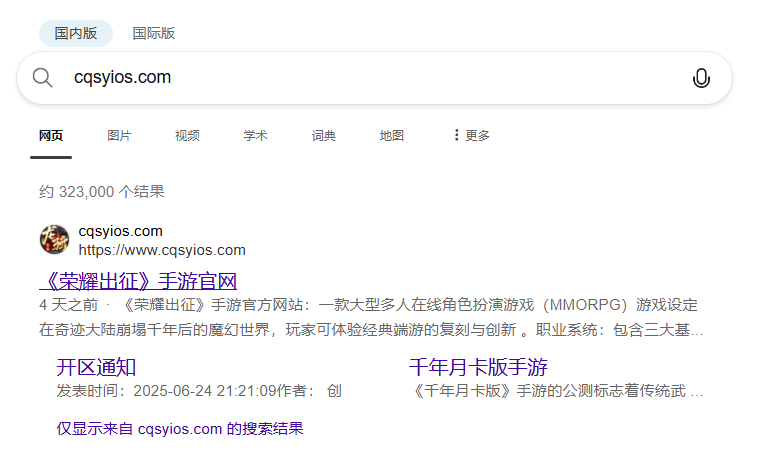Open 《荣耀出征》手游官网 result title
765x466 pixels.
[138, 280]
